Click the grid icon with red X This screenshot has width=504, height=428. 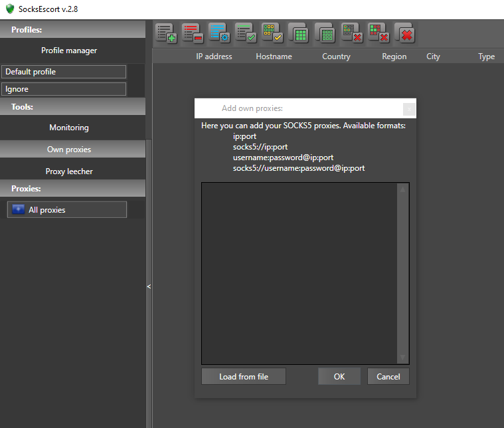coord(352,33)
